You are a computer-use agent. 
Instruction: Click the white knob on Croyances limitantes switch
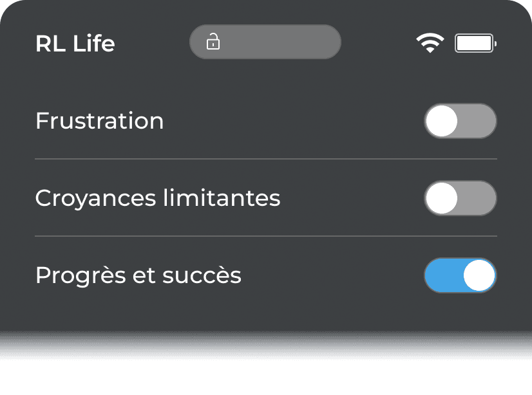pyautogui.click(x=442, y=198)
